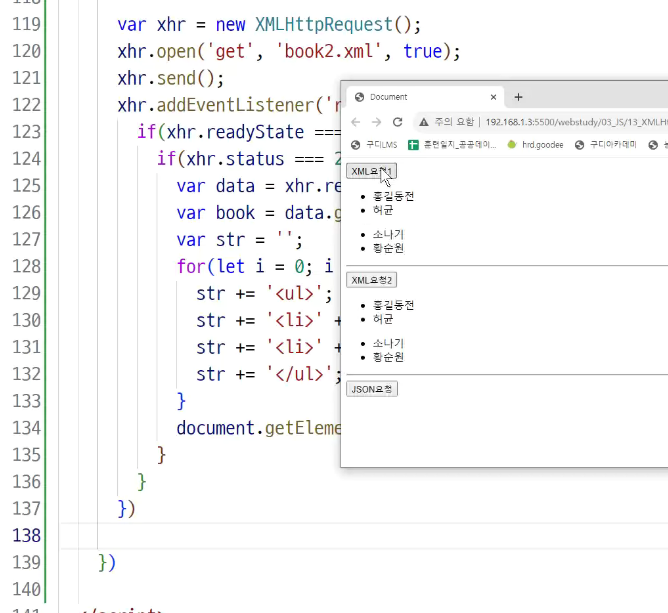The image size is (668, 613).
Task: Click the XML요청2 button
Action: tap(371, 280)
